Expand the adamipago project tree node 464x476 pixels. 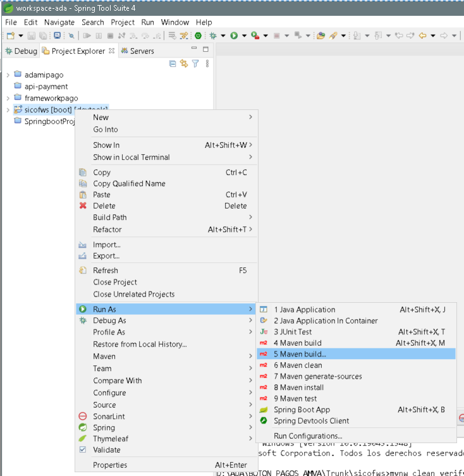coord(8,75)
